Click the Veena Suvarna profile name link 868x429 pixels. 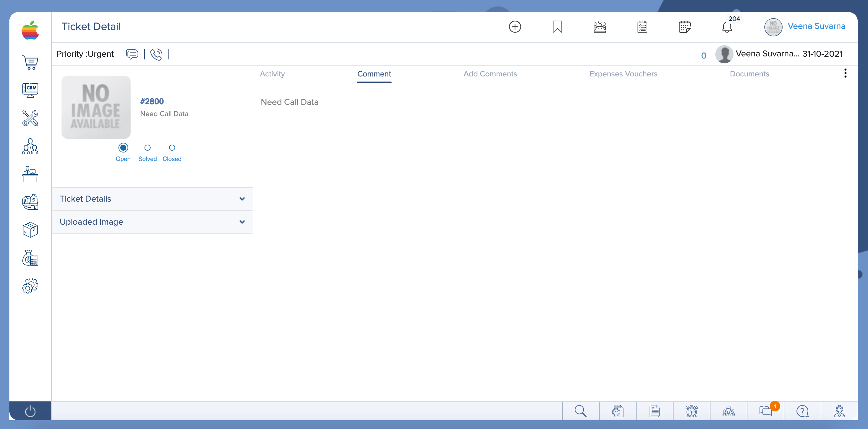[816, 26]
